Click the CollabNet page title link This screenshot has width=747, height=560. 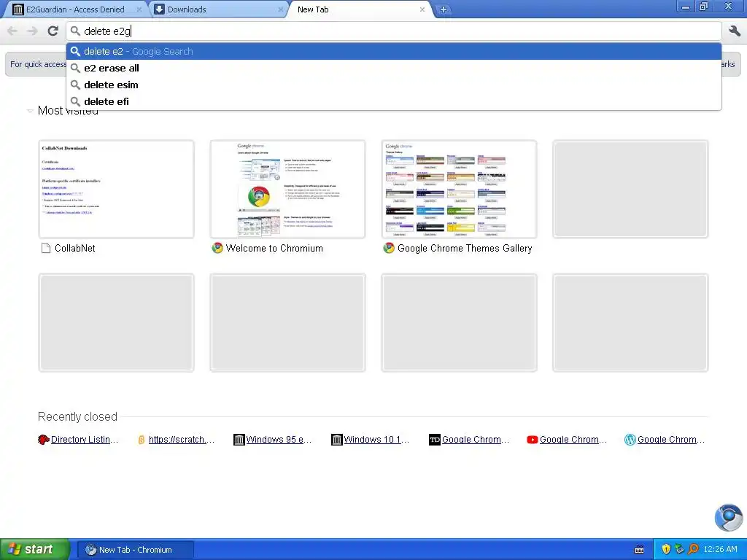point(75,248)
